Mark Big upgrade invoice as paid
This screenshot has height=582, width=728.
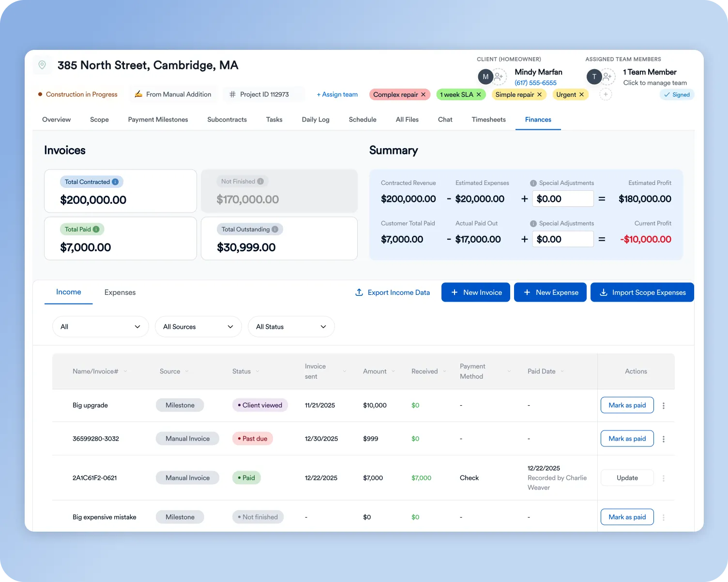(x=627, y=405)
